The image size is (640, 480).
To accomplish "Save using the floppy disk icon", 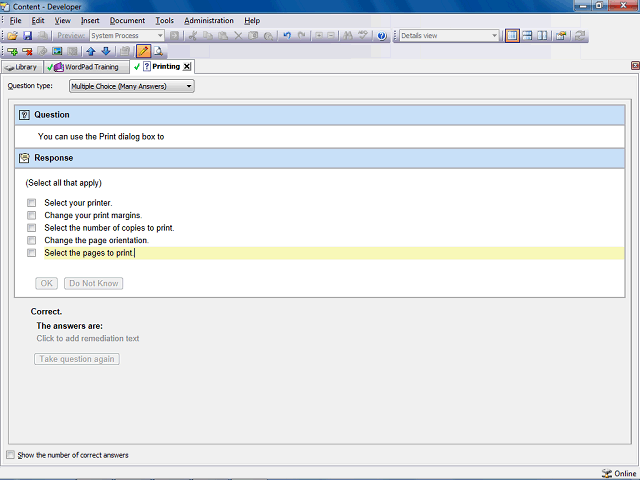I will 27,36.
